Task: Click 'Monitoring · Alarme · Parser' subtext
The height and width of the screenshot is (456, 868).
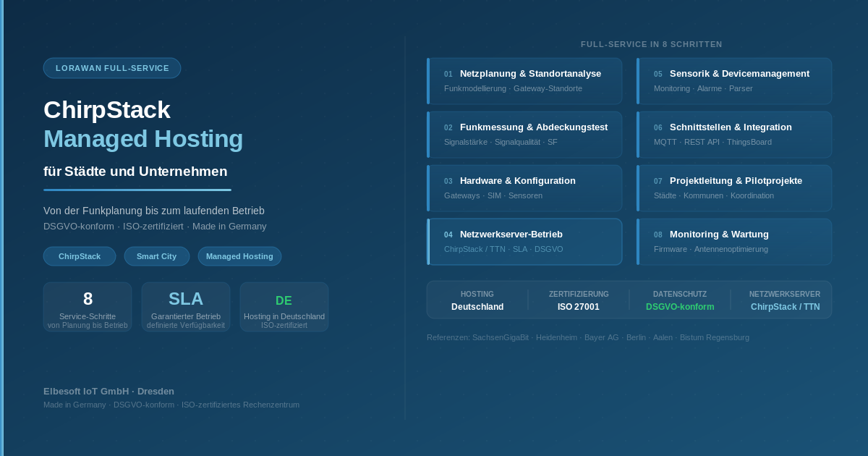Action: [x=703, y=88]
